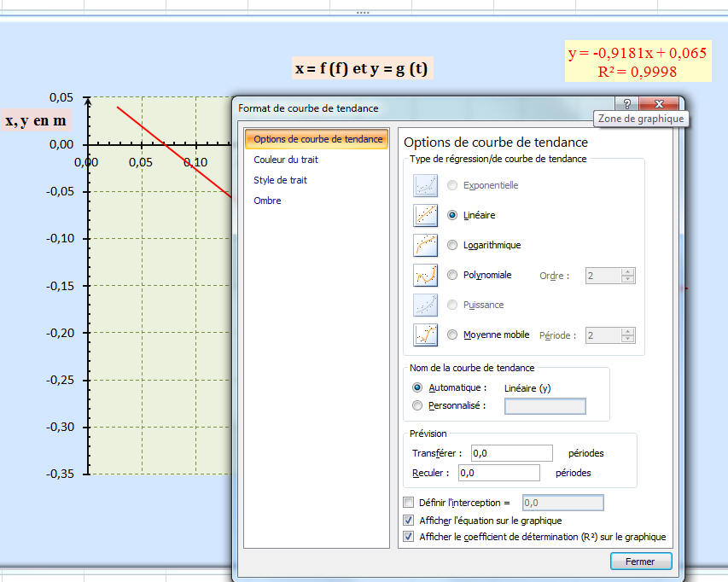The image size is (728, 582).
Task: Enable Définir l'interception checkbox
Action: coord(409,502)
